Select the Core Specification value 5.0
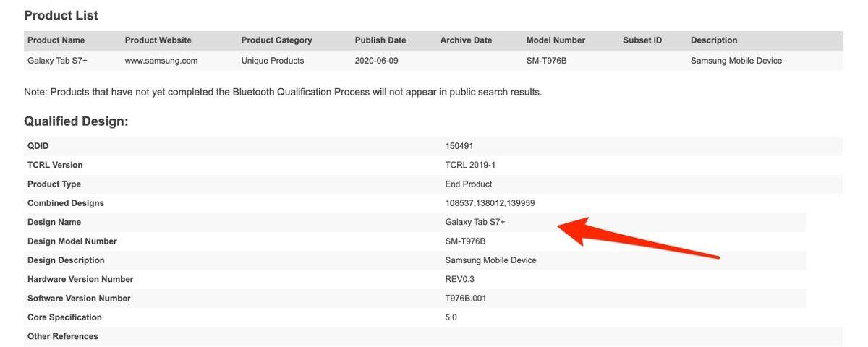This screenshot has height=347, width=868. 451,317
